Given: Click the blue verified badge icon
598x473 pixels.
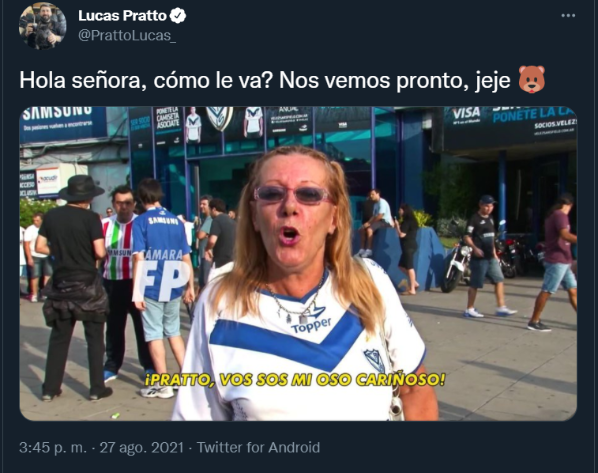Looking at the screenshot, I should point(178,16).
